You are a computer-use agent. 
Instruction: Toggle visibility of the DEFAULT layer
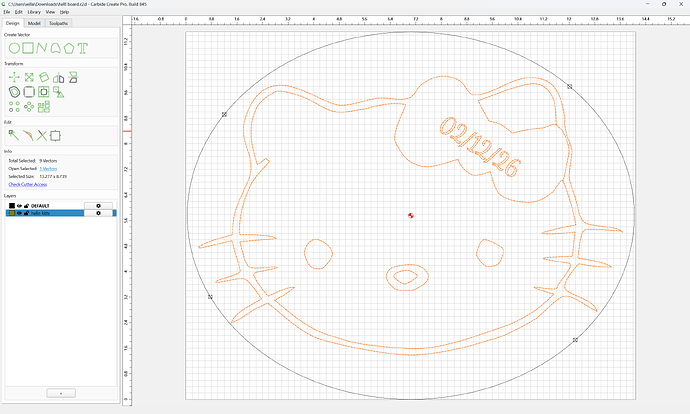click(x=19, y=206)
